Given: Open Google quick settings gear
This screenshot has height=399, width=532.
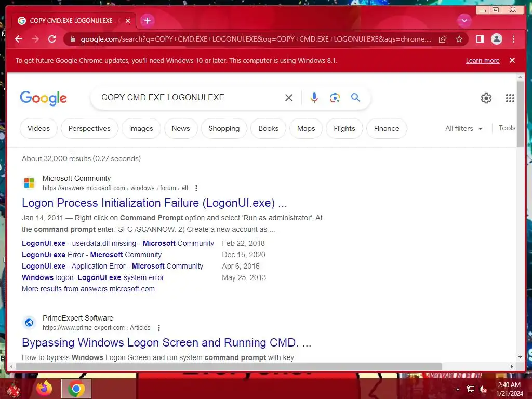Looking at the screenshot, I should tap(486, 98).
